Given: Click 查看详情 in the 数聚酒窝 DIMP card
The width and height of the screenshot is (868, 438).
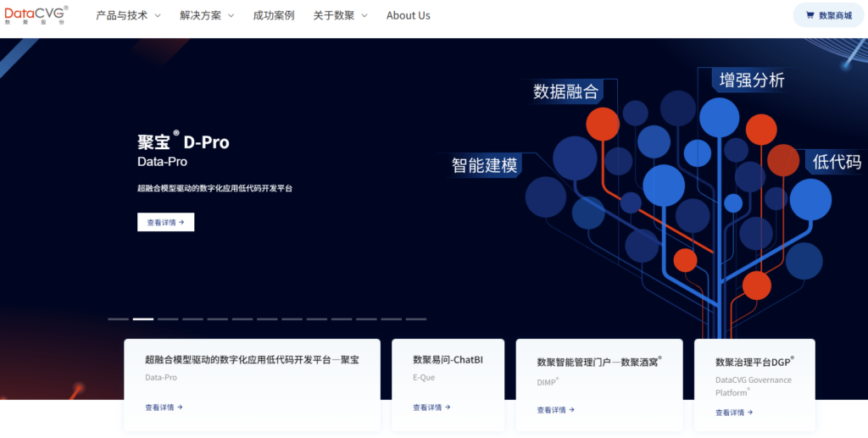Looking at the screenshot, I should pyautogui.click(x=556, y=410).
